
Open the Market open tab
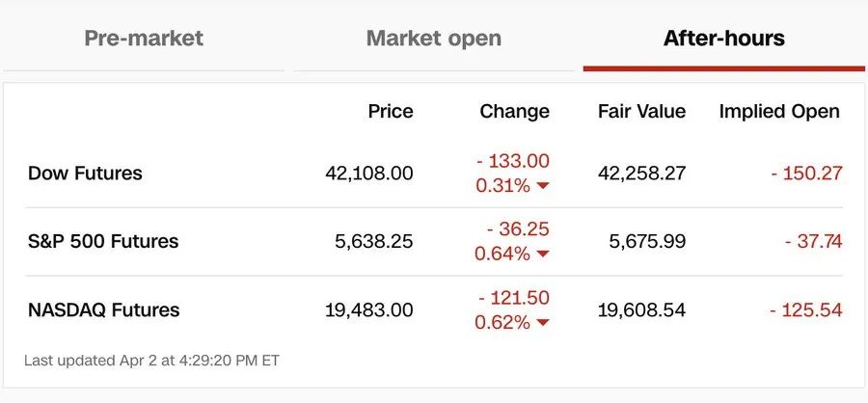pos(433,39)
